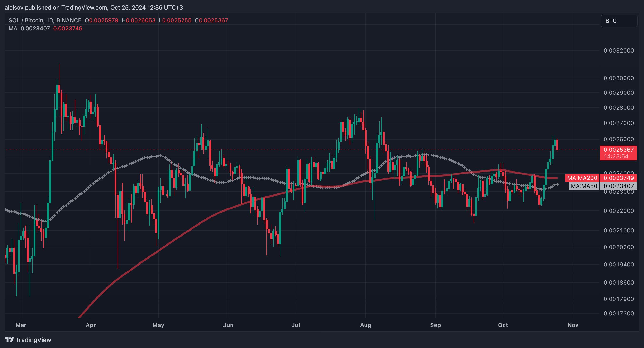The image size is (644, 348).
Task: Click the current price 0.0025367 label
Action: [619, 150]
